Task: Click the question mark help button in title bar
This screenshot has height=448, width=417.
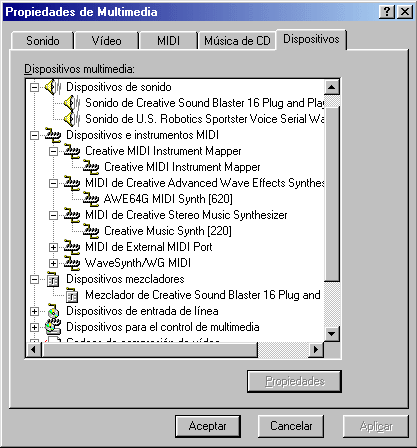Action: [387, 12]
